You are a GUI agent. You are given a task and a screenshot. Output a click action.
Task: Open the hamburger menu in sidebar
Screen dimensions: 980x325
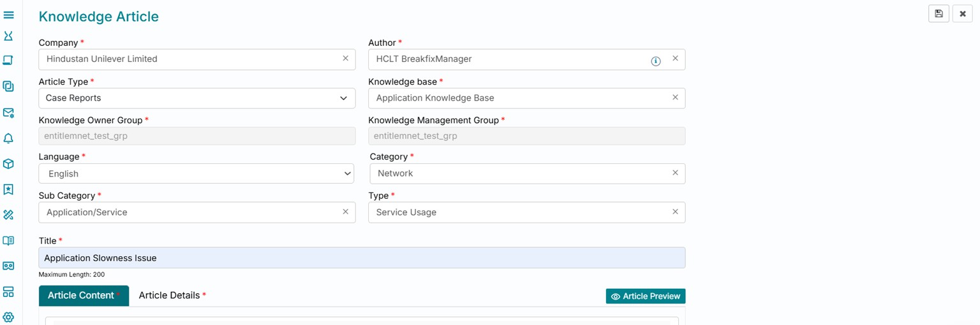point(9,15)
